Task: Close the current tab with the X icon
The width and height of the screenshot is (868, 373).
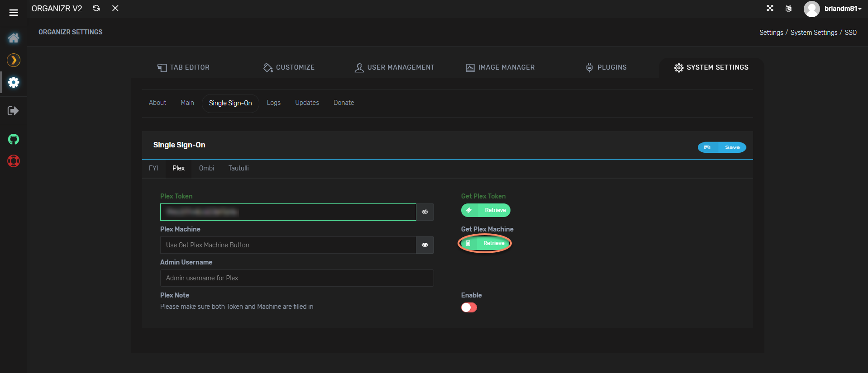Action: coord(115,8)
